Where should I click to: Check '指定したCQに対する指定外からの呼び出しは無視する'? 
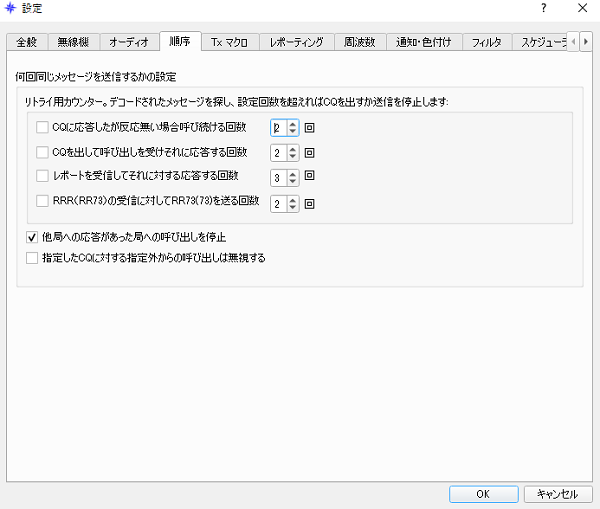31,258
